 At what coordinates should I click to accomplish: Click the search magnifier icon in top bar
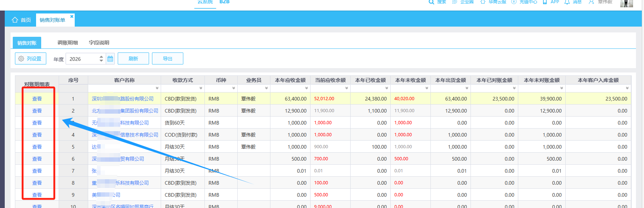click(431, 2)
